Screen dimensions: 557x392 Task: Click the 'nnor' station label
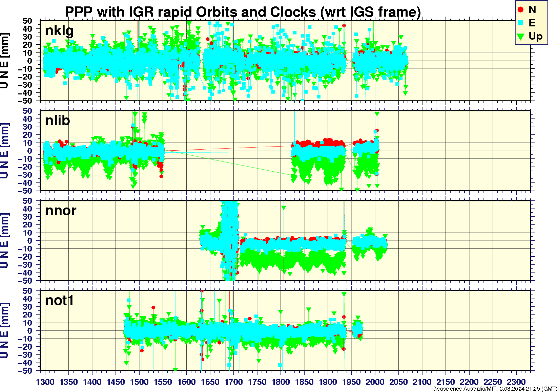click(x=61, y=211)
